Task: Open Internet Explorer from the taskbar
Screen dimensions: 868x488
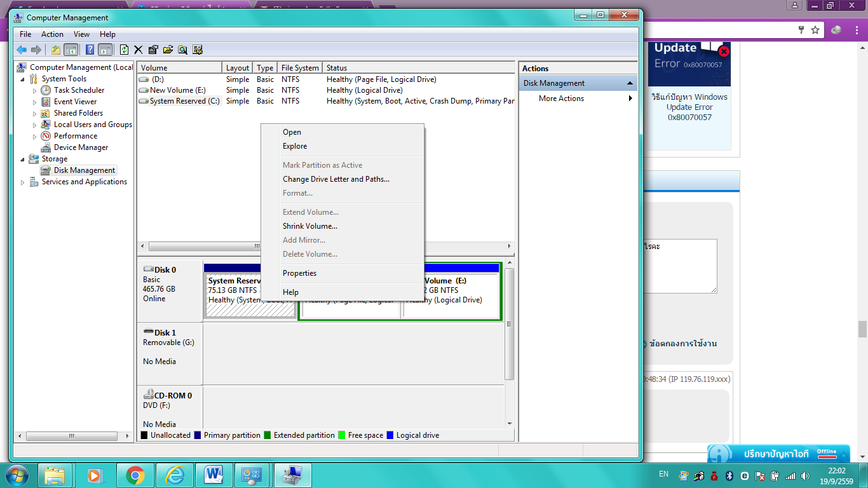Action: pos(174,475)
